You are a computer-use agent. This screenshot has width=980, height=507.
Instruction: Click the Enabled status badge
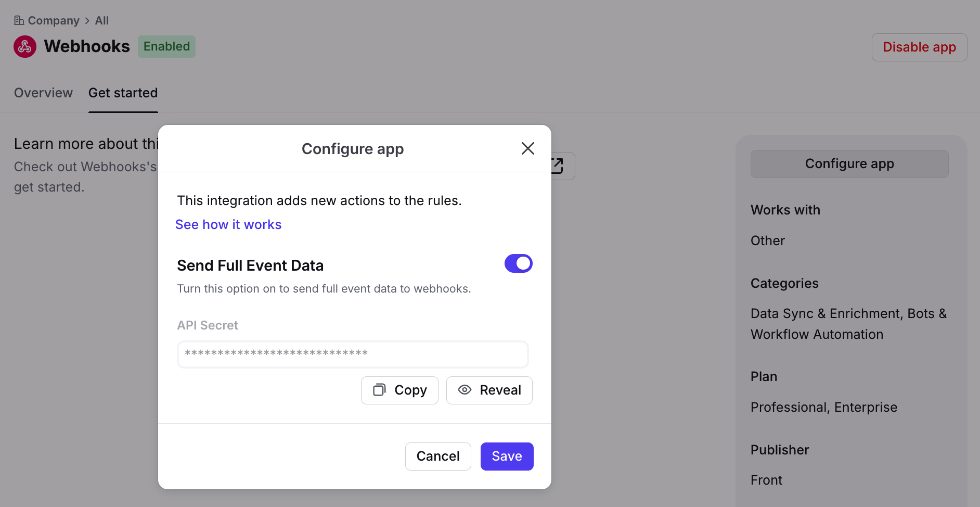pos(166,46)
